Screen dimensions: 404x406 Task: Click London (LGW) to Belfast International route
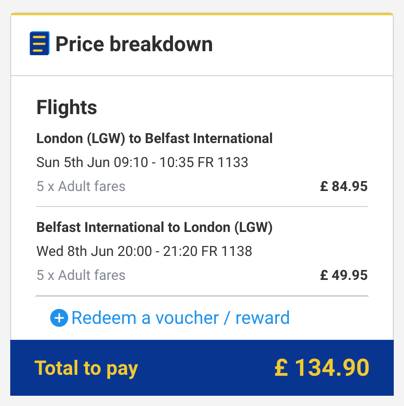tap(154, 138)
